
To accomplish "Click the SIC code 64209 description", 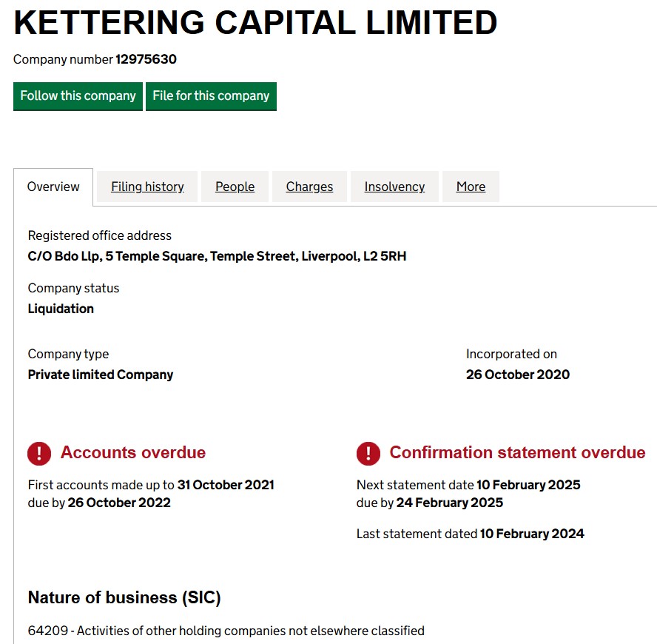I will click(226, 631).
